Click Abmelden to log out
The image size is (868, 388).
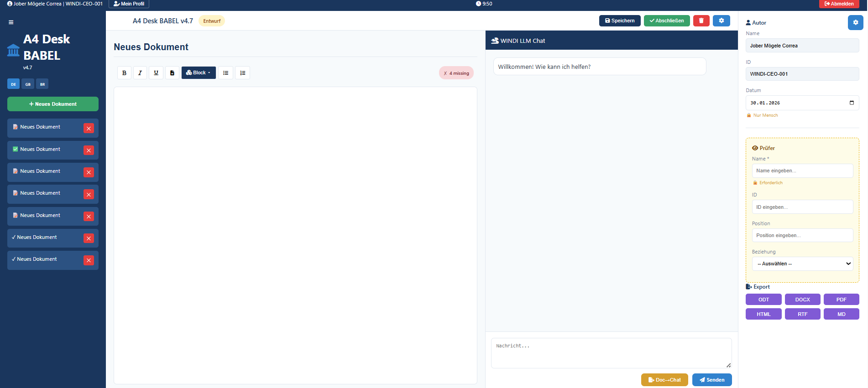click(839, 4)
